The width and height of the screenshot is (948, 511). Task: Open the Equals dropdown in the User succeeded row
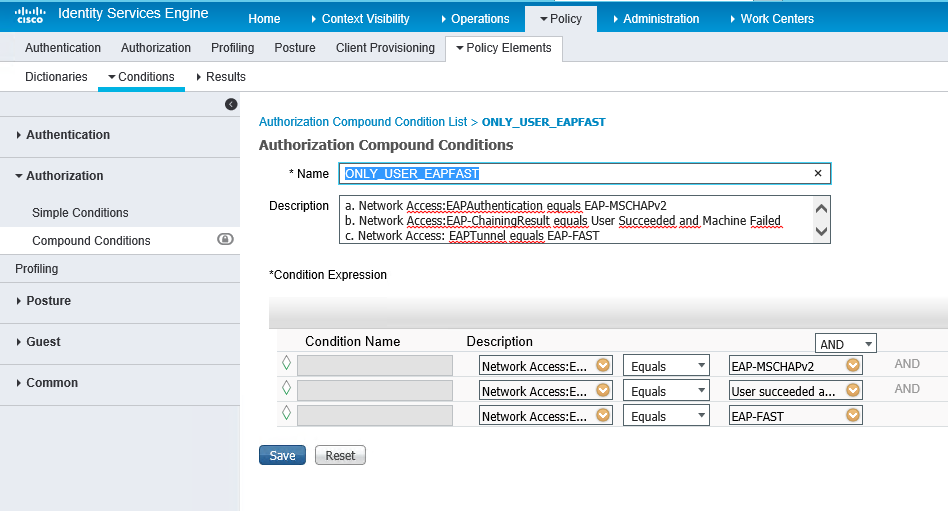click(x=666, y=391)
